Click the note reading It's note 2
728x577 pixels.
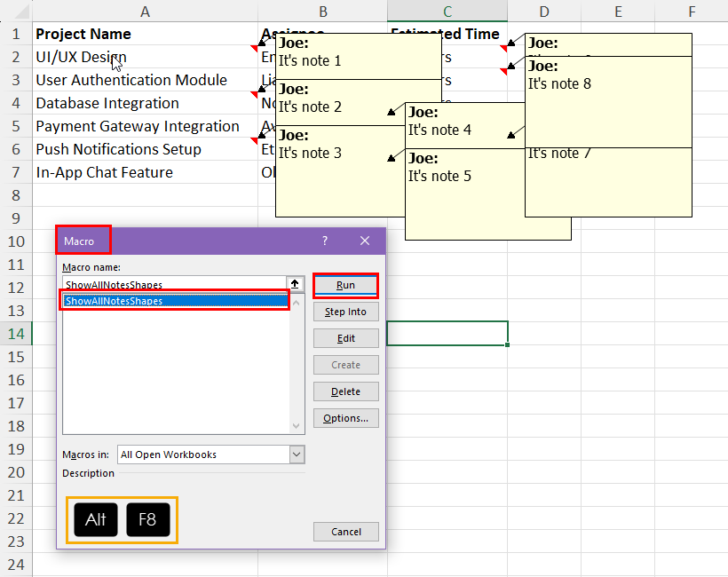[340, 102]
